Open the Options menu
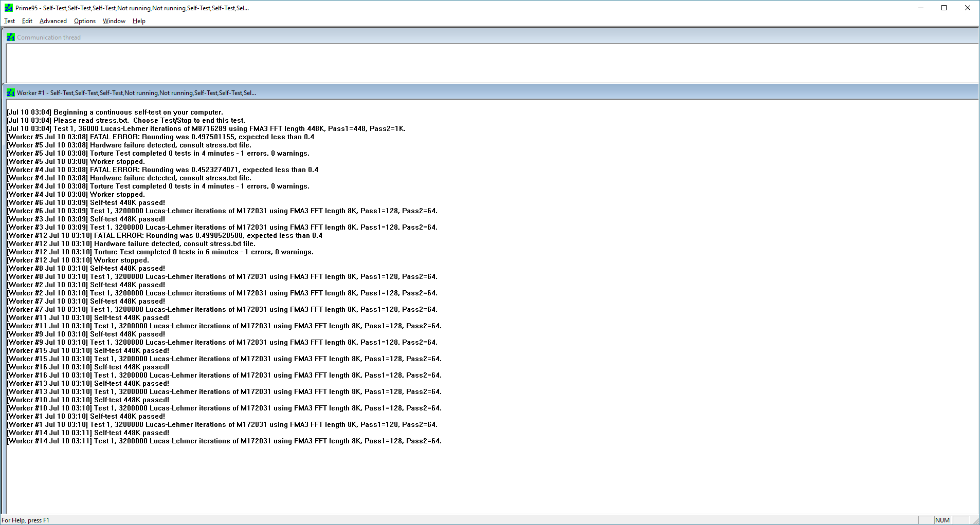The image size is (980, 525). 85,21
